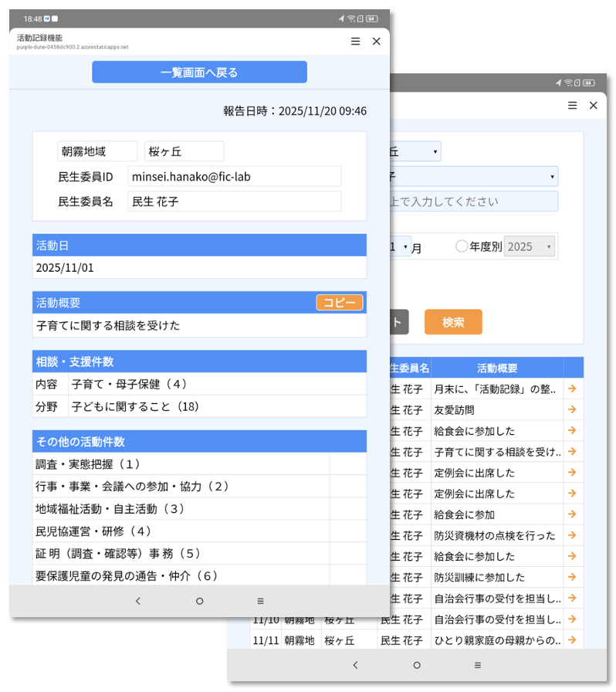Click 調査・実態把握（1） row
Viewport: 616px width, 692px height.
pos(199,464)
